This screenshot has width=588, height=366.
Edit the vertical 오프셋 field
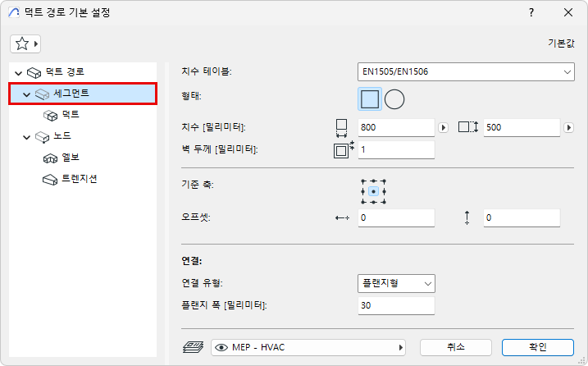[x=522, y=217]
